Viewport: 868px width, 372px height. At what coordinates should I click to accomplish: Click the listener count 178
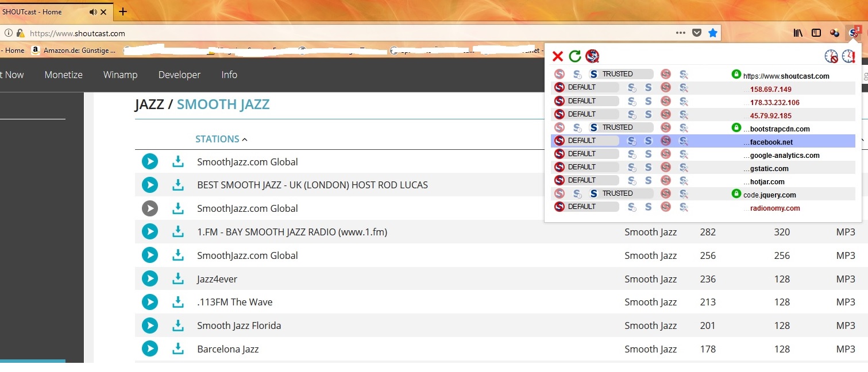click(708, 349)
